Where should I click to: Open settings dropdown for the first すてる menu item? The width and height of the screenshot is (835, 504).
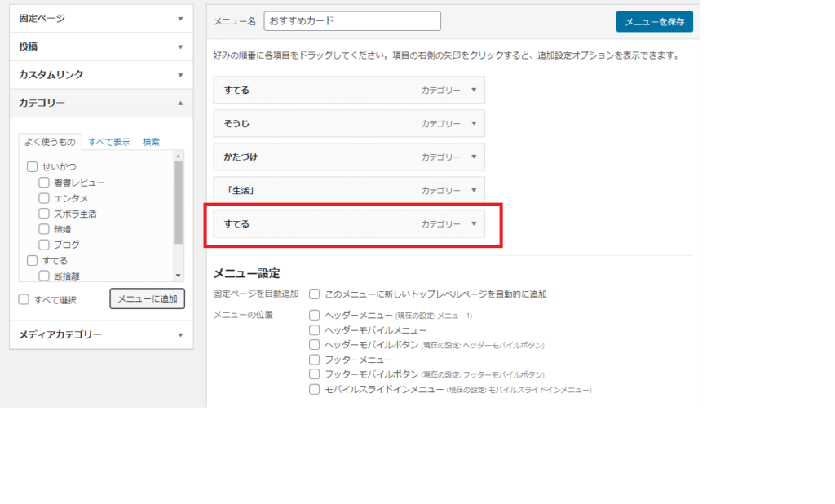coord(473,91)
